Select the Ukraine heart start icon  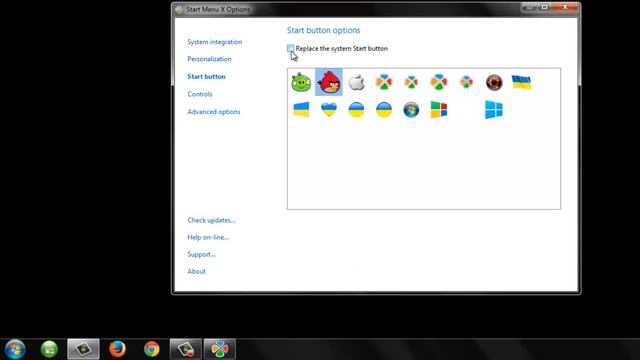[x=329, y=110]
